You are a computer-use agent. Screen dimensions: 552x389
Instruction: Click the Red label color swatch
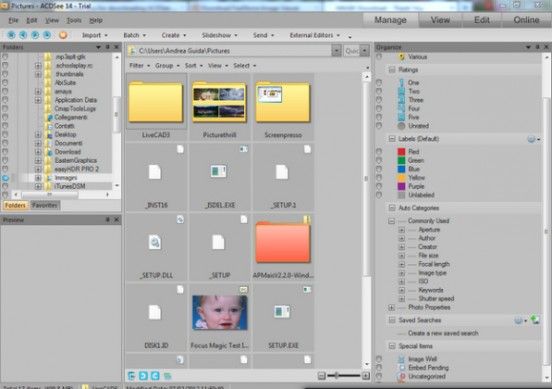401,151
